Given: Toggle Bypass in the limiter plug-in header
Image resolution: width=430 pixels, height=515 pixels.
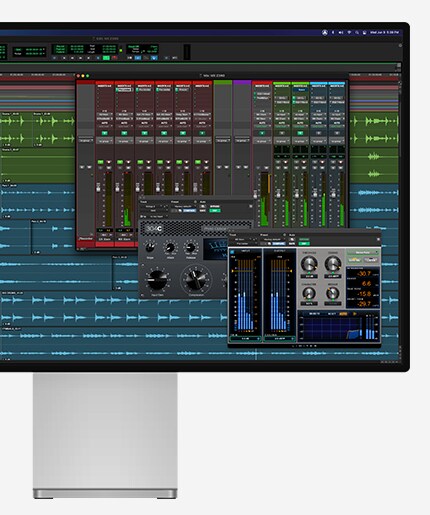Looking at the screenshot, I should 303,239.
